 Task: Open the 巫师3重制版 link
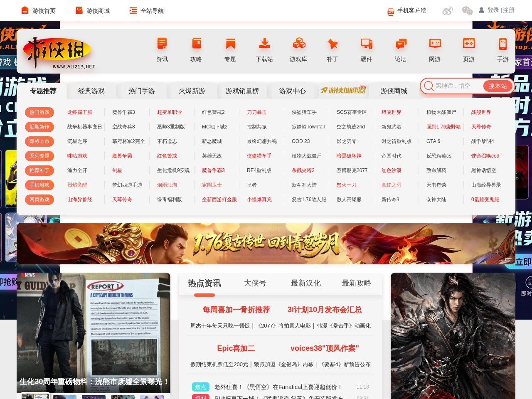coord(171,127)
